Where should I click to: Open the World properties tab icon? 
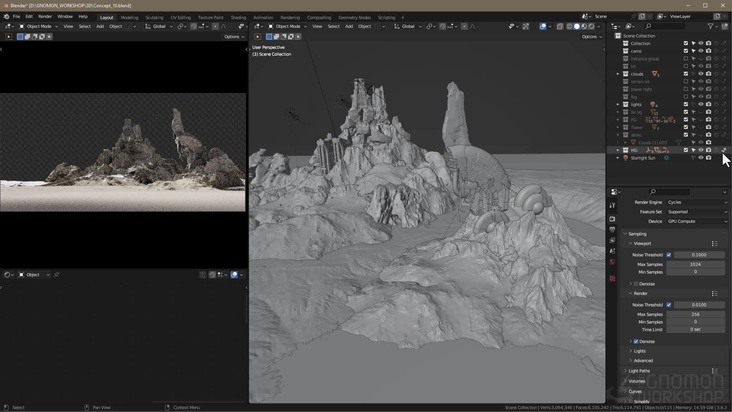coord(612,262)
